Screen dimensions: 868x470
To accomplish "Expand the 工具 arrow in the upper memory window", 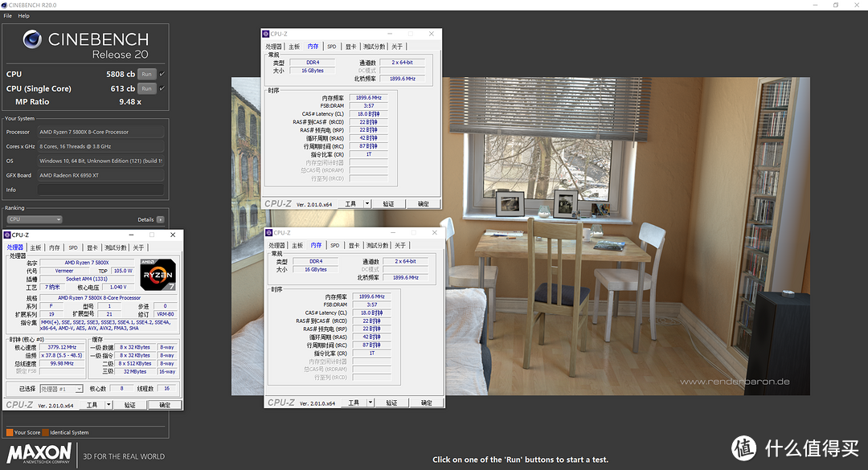I will [x=367, y=204].
